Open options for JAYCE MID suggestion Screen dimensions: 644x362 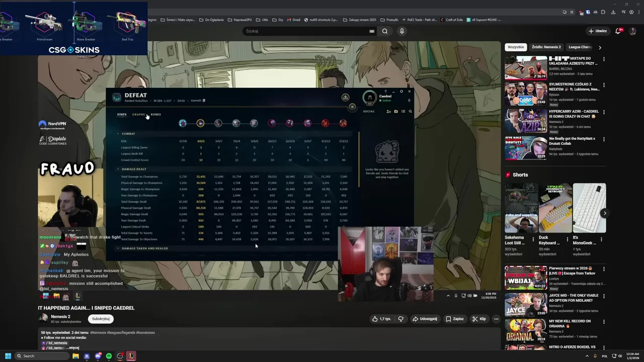[604, 296]
